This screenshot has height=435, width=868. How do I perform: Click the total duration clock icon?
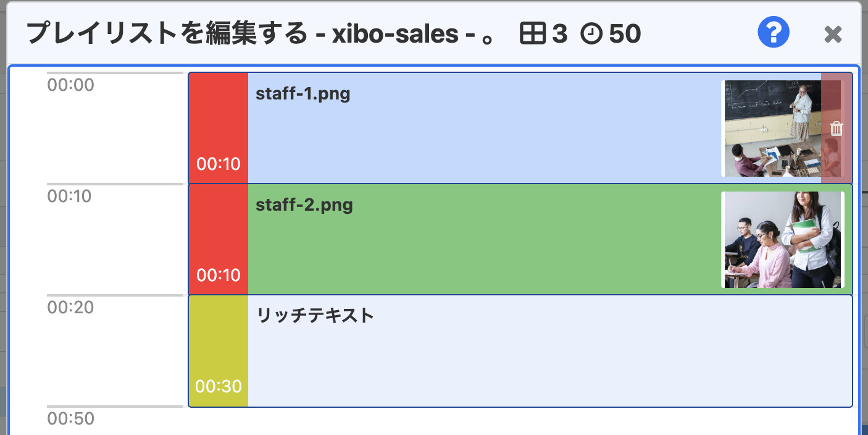pyautogui.click(x=591, y=33)
